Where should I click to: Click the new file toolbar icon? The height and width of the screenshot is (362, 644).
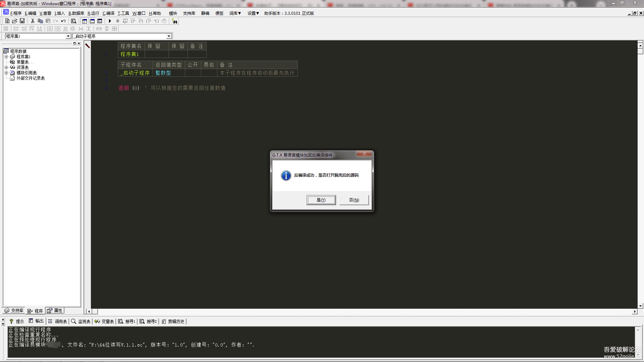click(7, 21)
